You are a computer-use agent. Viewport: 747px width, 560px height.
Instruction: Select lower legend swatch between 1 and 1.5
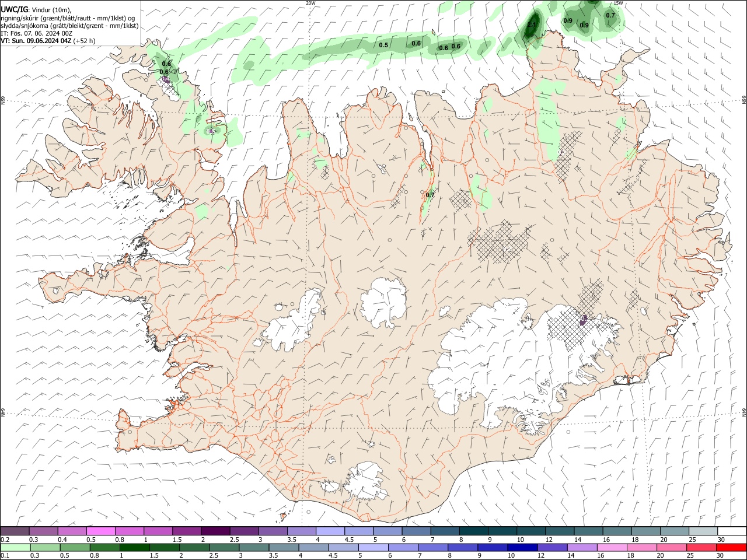[x=134, y=547]
